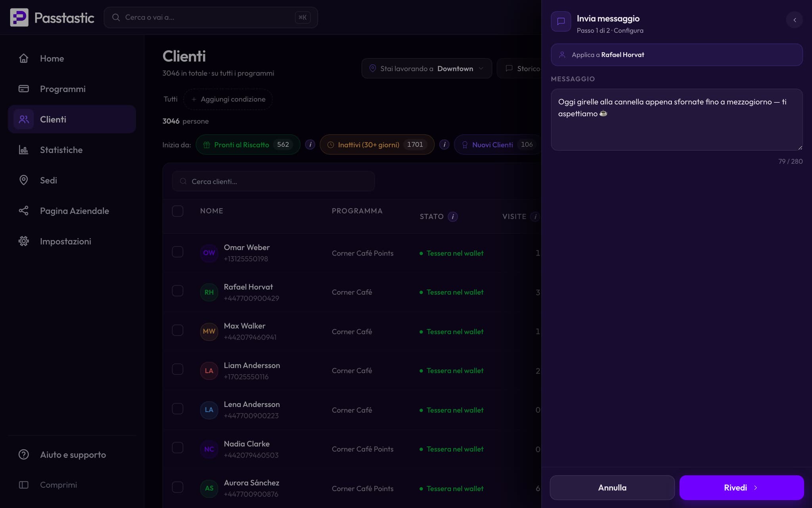The height and width of the screenshot is (508, 812).
Task: Expand the Downtown location dropdown
Action: [x=427, y=68]
